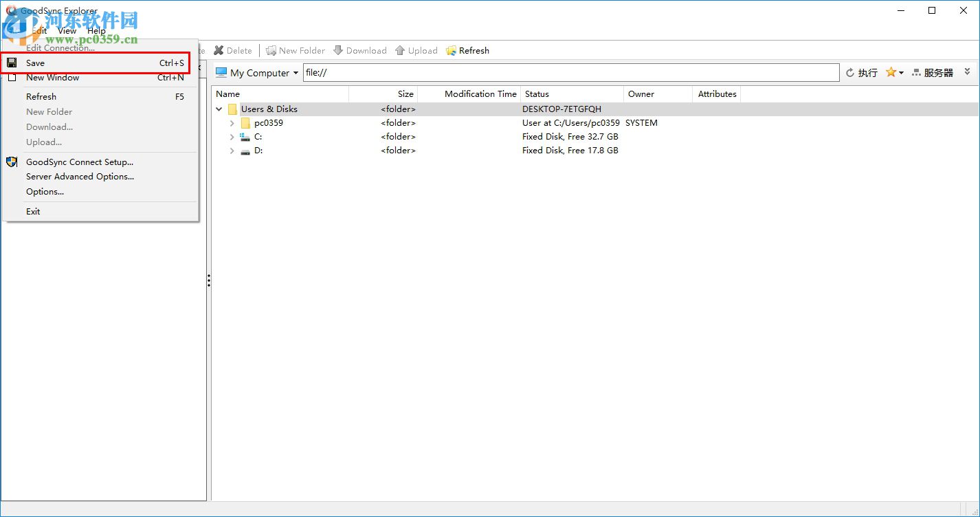Open GoodSync Connect Setup... from the menu
Screen dimensions: 980x517
click(x=100, y=162)
